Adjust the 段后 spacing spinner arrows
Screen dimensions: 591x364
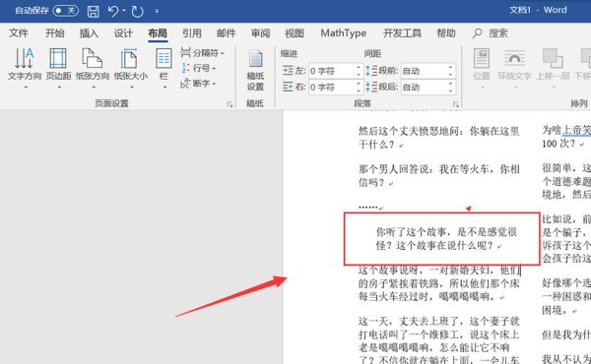pyautogui.click(x=450, y=88)
